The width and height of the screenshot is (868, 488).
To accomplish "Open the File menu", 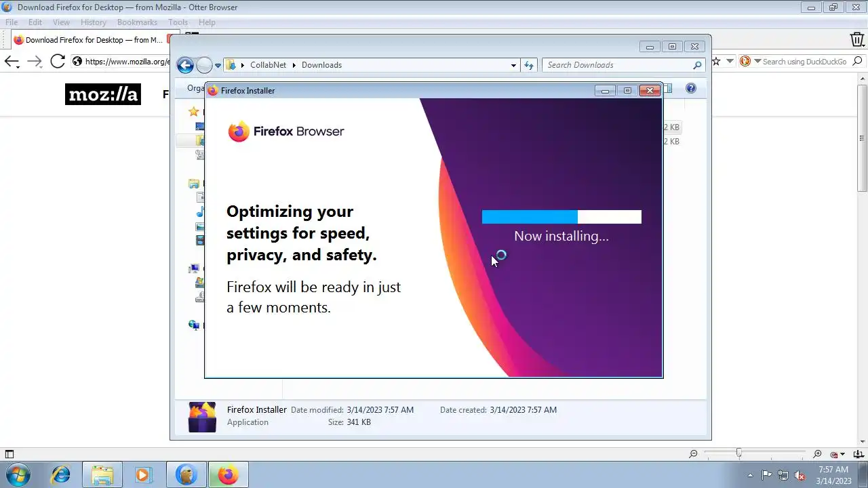I will pos(12,22).
